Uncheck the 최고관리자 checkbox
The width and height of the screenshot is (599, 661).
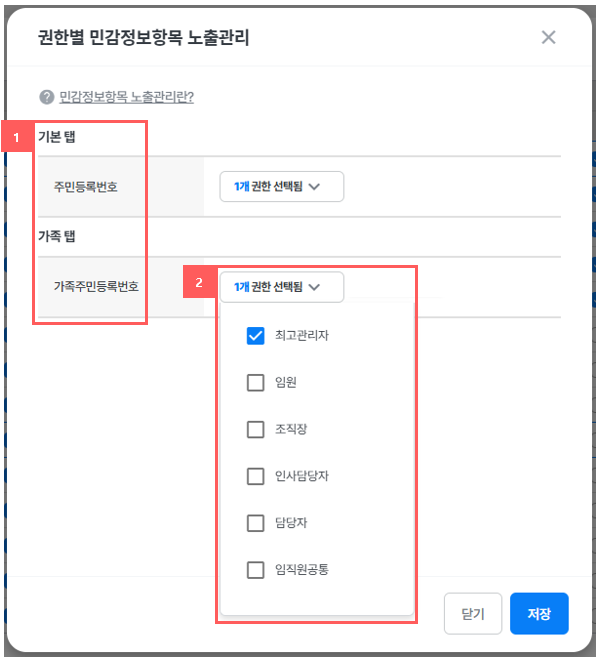click(255, 336)
